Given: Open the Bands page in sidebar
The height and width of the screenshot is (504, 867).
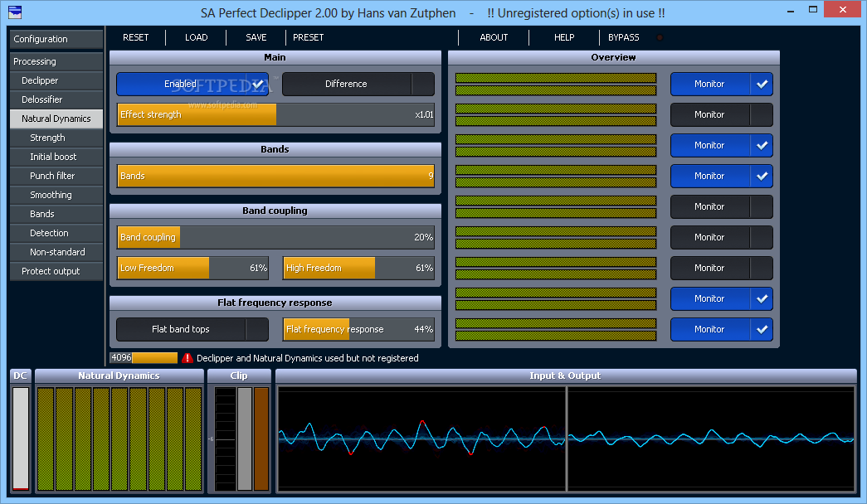Looking at the screenshot, I should coord(56,214).
